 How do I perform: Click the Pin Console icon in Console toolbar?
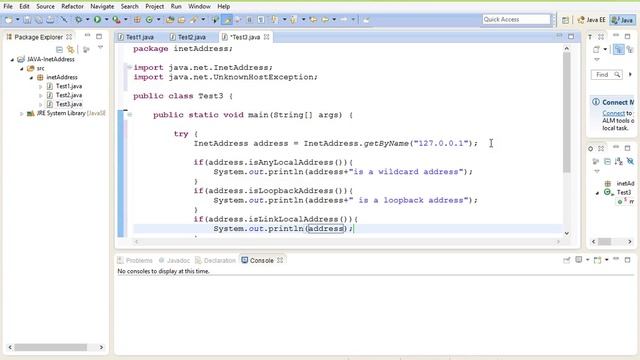567,260
